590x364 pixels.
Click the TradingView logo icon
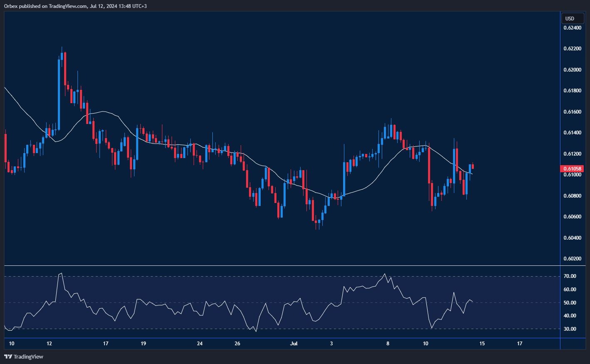(8, 357)
